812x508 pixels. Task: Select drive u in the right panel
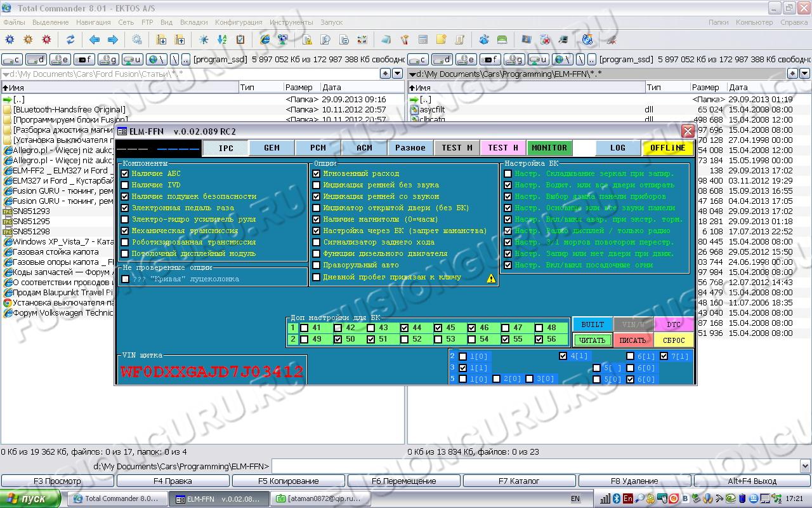539,60
